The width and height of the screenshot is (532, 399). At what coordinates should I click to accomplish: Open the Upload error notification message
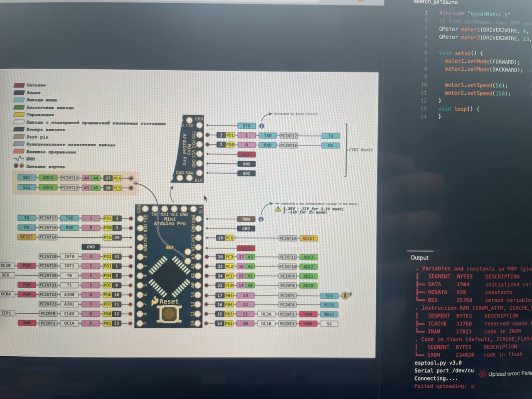(x=510, y=374)
